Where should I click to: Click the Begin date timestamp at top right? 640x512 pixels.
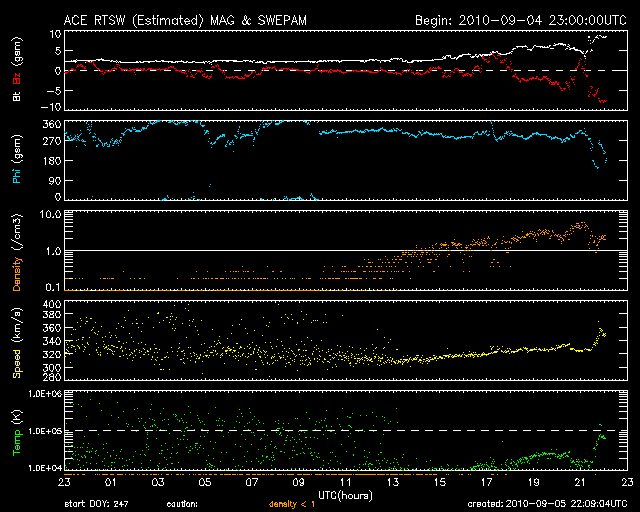pos(518,19)
